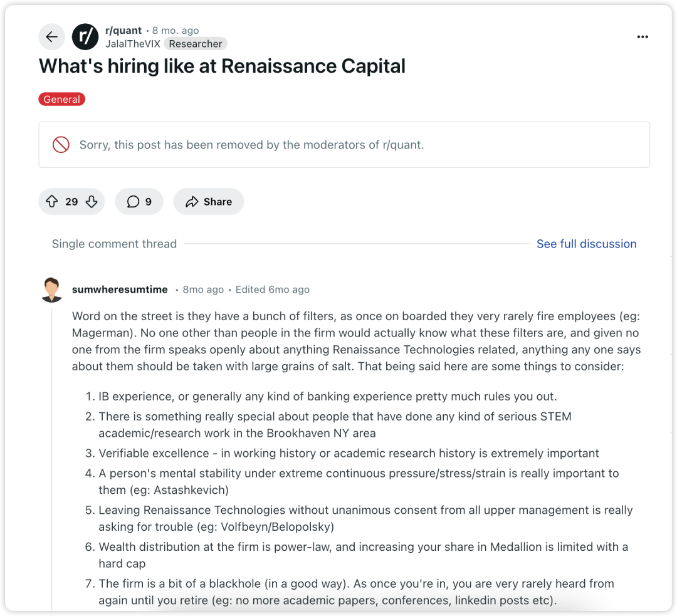The image size is (677, 616).
Task: Upvote the Renaissance Capital post
Action: (52, 202)
